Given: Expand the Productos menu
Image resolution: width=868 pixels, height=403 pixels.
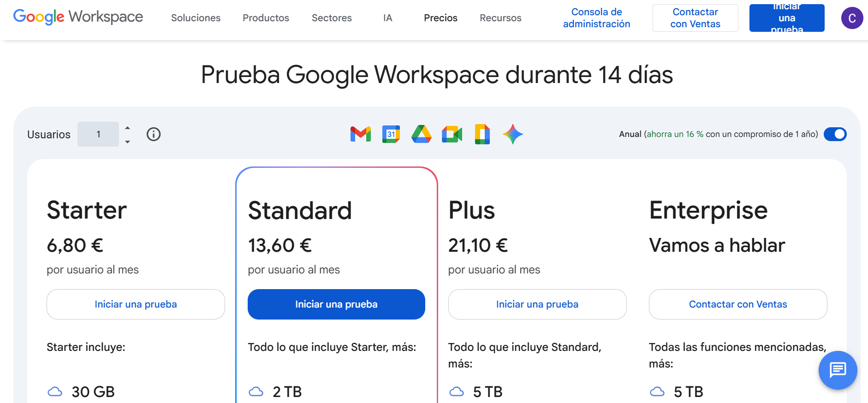Looking at the screenshot, I should pyautogui.click(x=266, y=18).
